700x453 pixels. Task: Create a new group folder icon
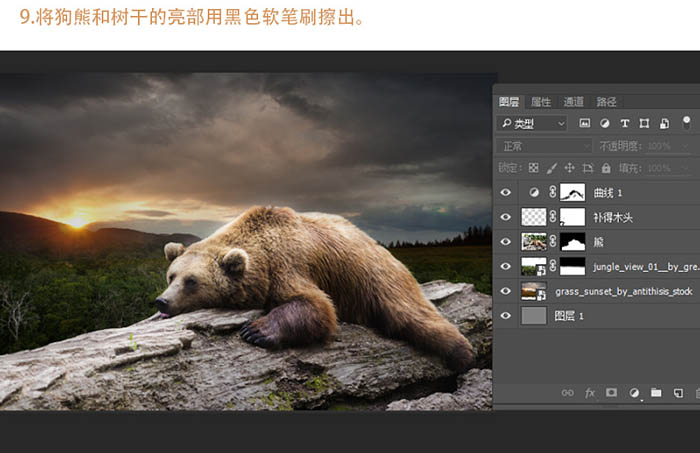click(x=656, y=392)
